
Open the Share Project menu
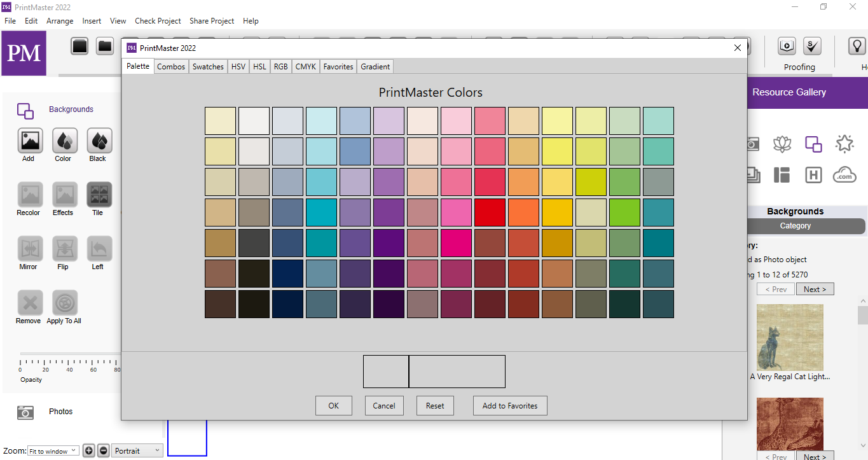pyautogui.click(x=212, y=21)
